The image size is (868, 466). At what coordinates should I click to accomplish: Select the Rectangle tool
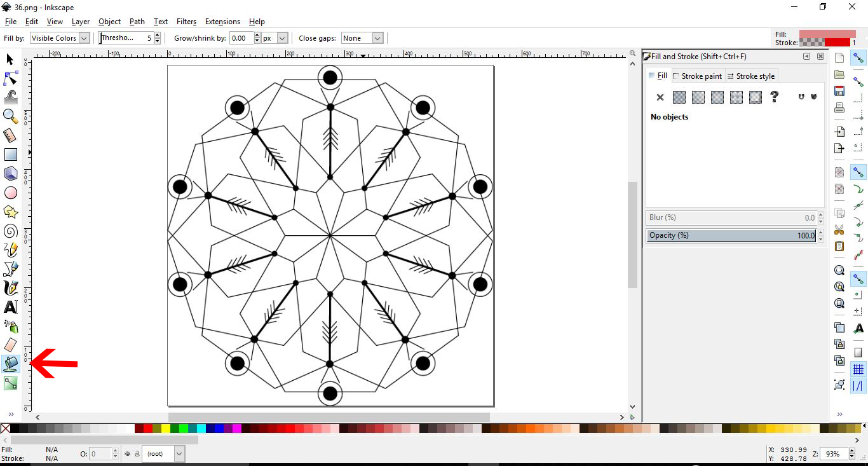pyautogui.click(x=10, y=154)
